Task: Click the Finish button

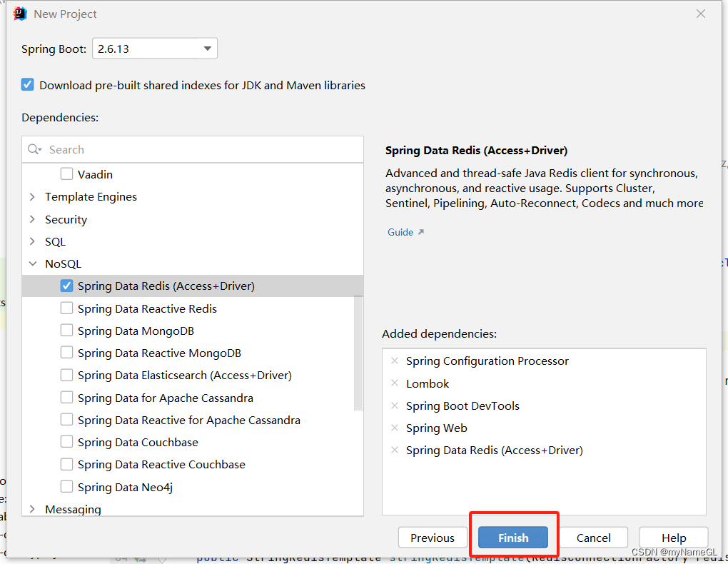Action: tap(513, 538)
